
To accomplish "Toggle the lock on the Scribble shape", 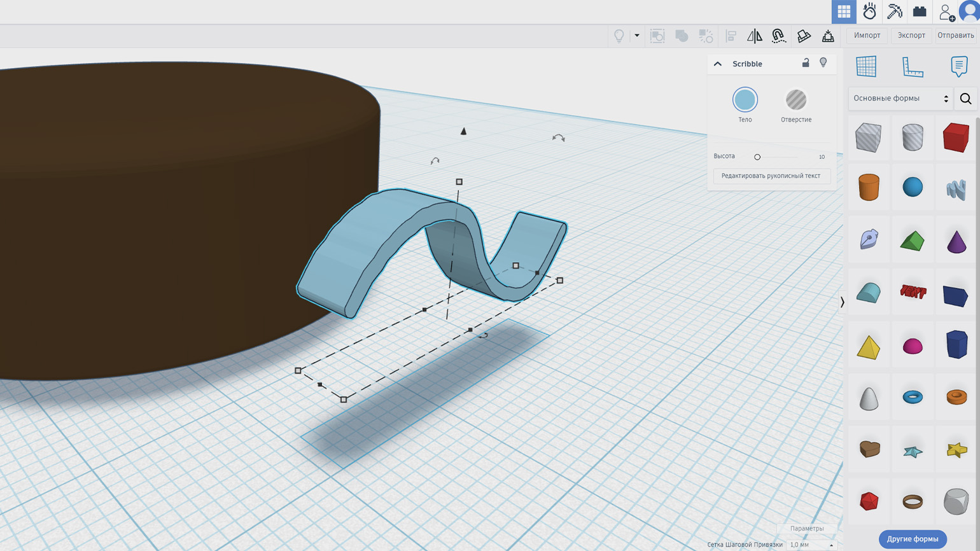I will [806, 63].
